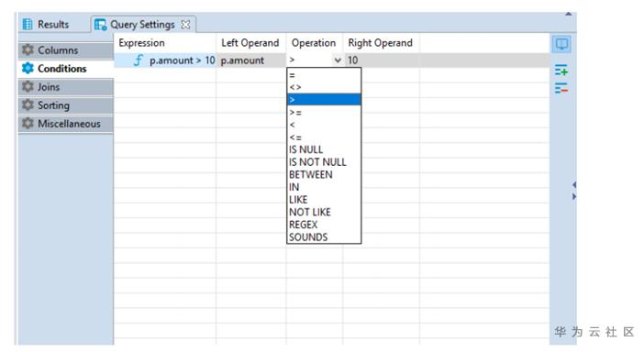Choose the IN operation
Screen dimensions: 644x352
[x=324, y=187]
